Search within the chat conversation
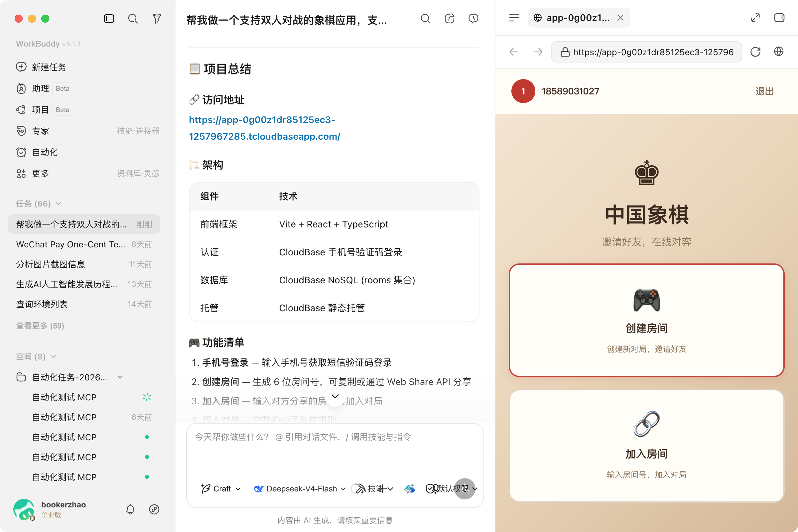Viewport: 798px width, 532px height. click(x=426, y=19)
